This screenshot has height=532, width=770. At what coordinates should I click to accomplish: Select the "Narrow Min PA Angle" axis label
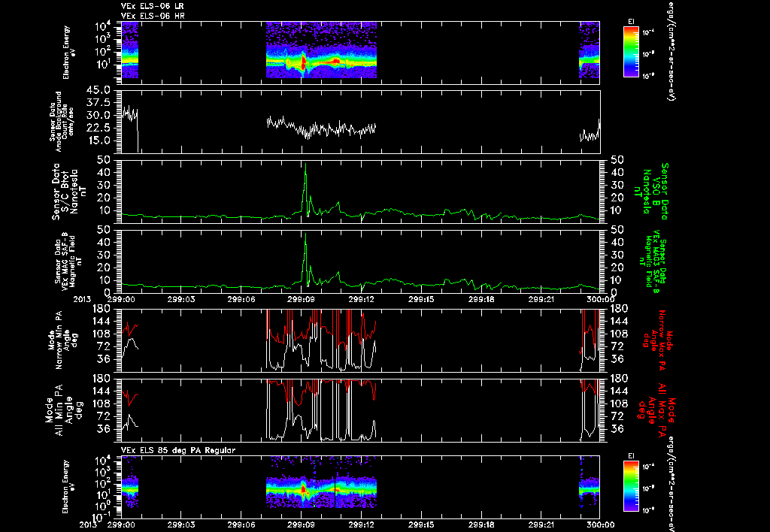(x=63, y=340)
